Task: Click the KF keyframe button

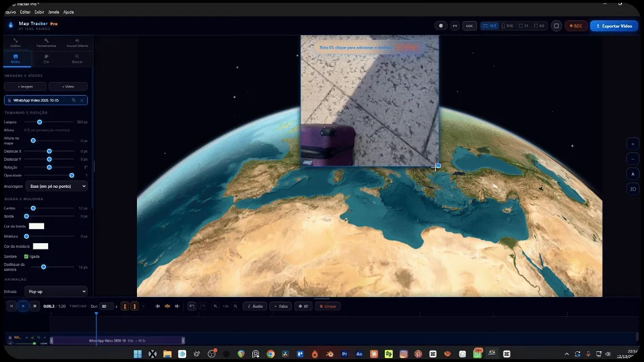Action: pos(303,306)
